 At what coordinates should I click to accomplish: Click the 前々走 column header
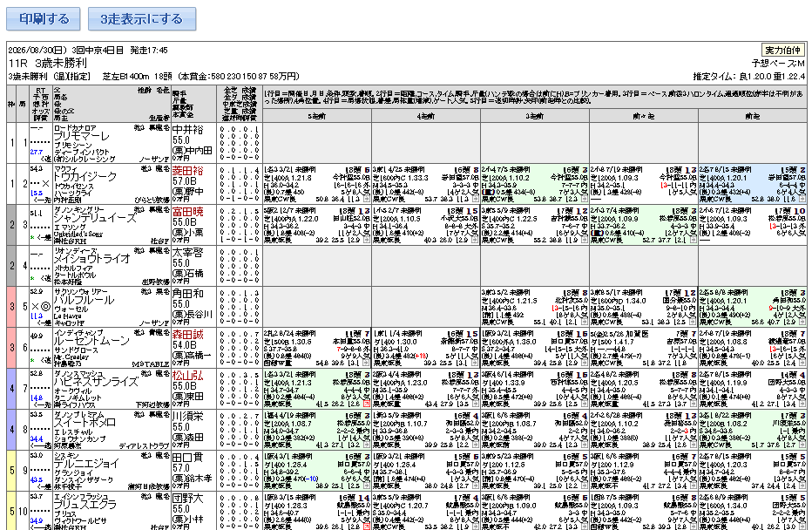pos(643,116)
